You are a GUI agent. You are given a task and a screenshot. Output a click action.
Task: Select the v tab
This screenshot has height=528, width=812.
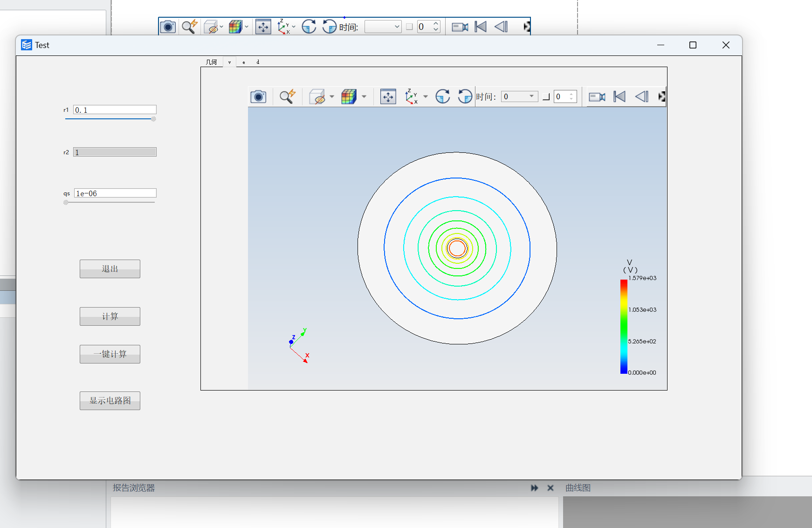tap(229, 62)
